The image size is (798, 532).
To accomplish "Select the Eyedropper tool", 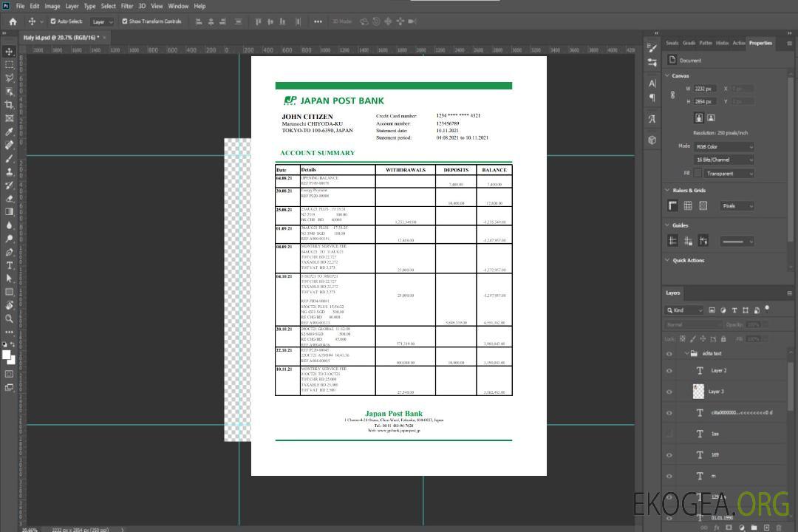I will tap(9, 132).
